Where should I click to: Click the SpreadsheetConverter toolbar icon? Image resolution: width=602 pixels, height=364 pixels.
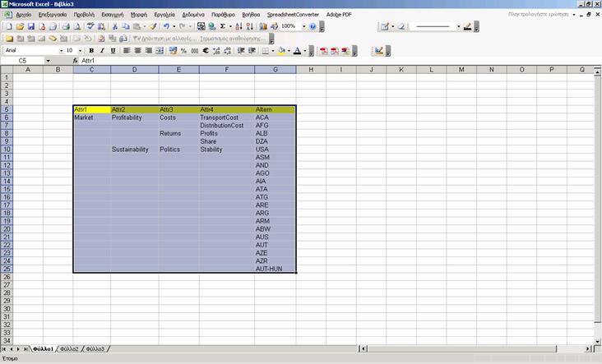379,51
